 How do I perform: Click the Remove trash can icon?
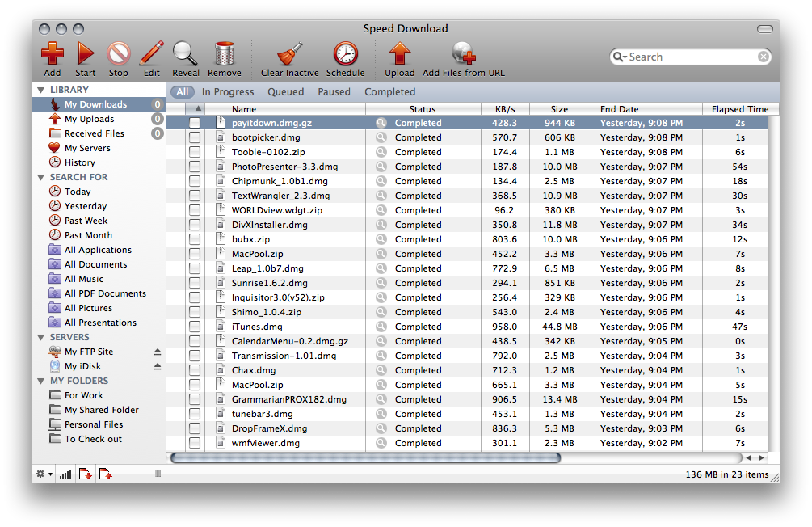[x=225, y=55]
